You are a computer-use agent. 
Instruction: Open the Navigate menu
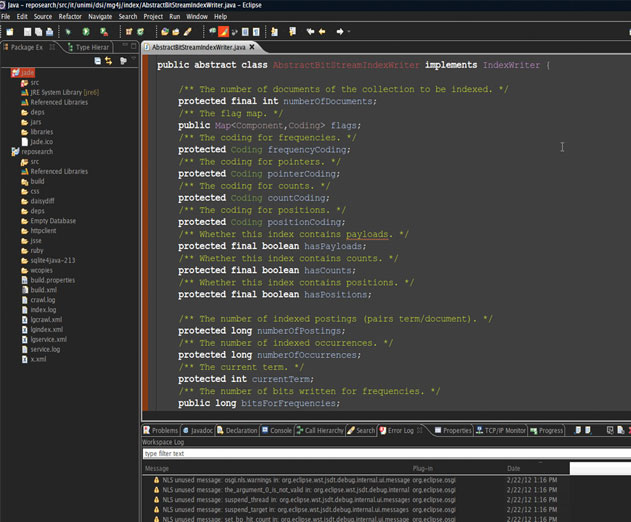click(x=100, y=17)
